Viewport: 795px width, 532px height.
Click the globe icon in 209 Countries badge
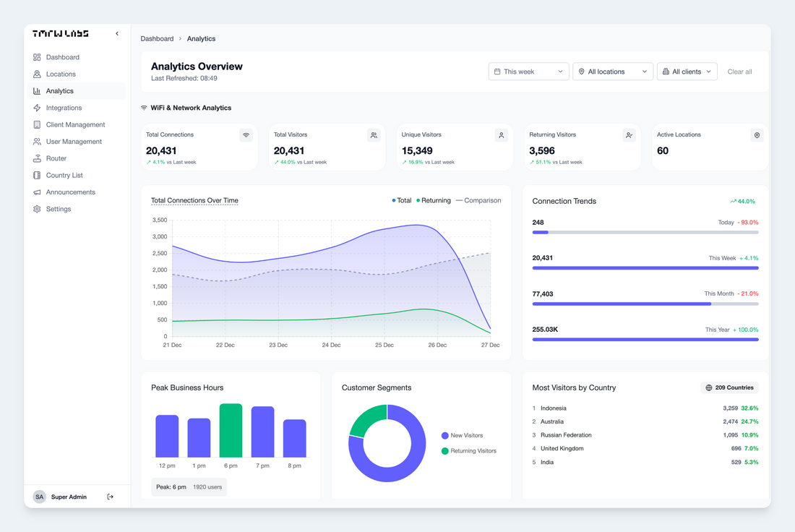tap(709, 388)
